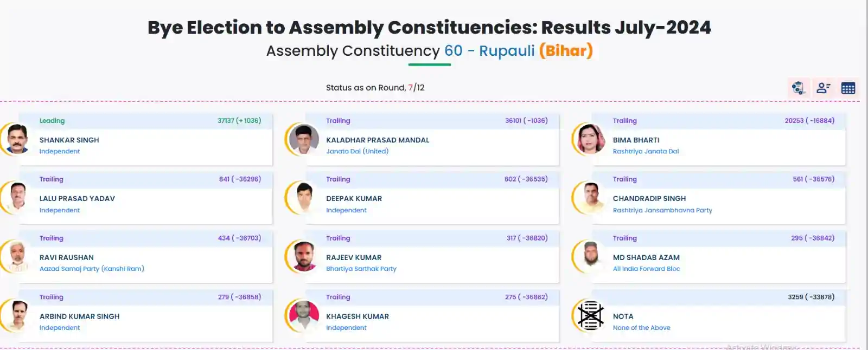Select Rajeev Kumar's candidate photo
868x350 pixels.
tap(304, 257)
